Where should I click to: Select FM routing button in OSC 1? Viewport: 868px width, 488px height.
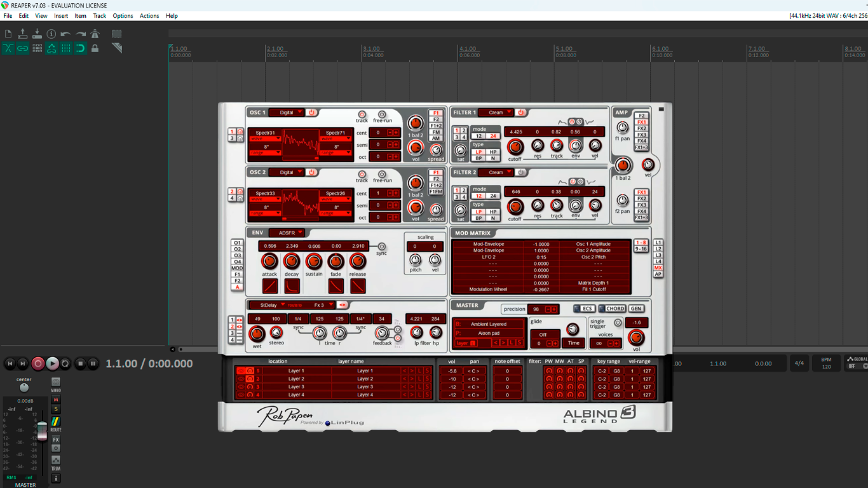click(436, 132)
